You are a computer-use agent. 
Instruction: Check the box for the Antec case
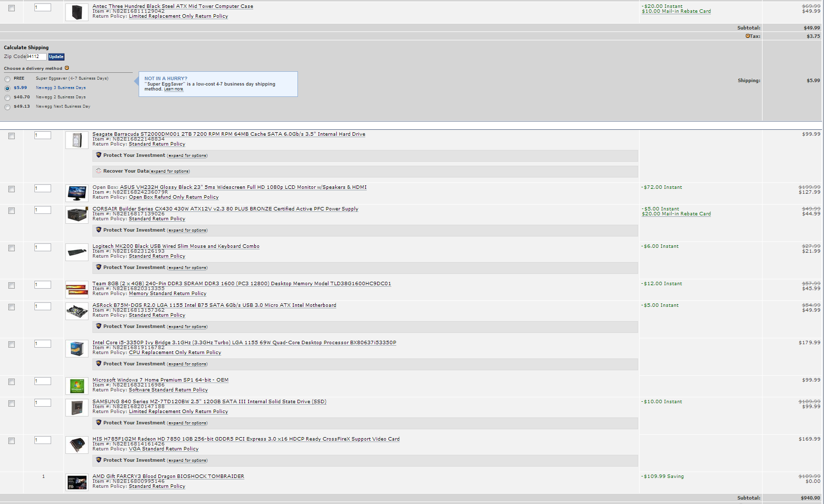(x=11, y=8)
